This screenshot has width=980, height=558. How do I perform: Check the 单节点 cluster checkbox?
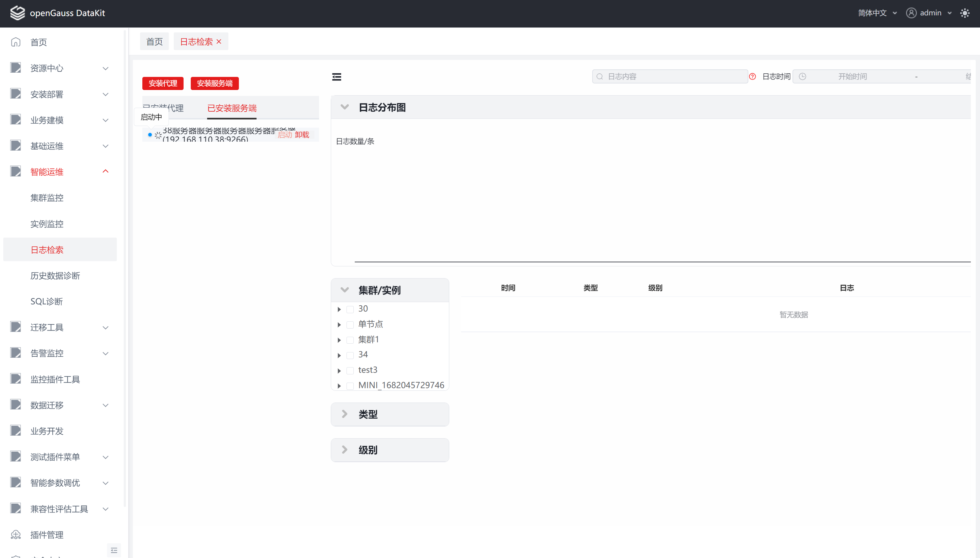pos(350,325)
